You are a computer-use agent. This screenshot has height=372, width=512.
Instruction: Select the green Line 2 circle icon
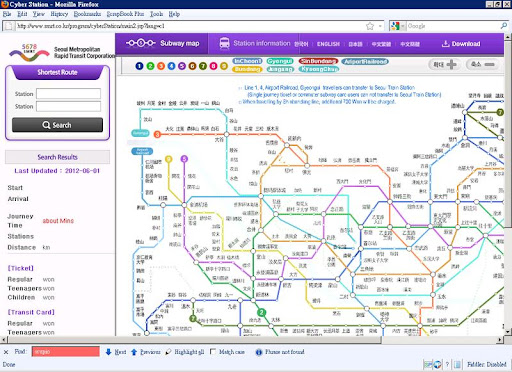click(x=150, y=66)
